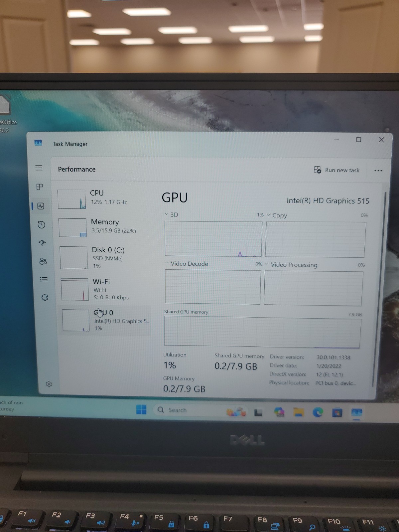Image resolution: width=399 pixels, height=532 pixels.
Task: Click the 3D utilization graph
Action: pos(213,239)
